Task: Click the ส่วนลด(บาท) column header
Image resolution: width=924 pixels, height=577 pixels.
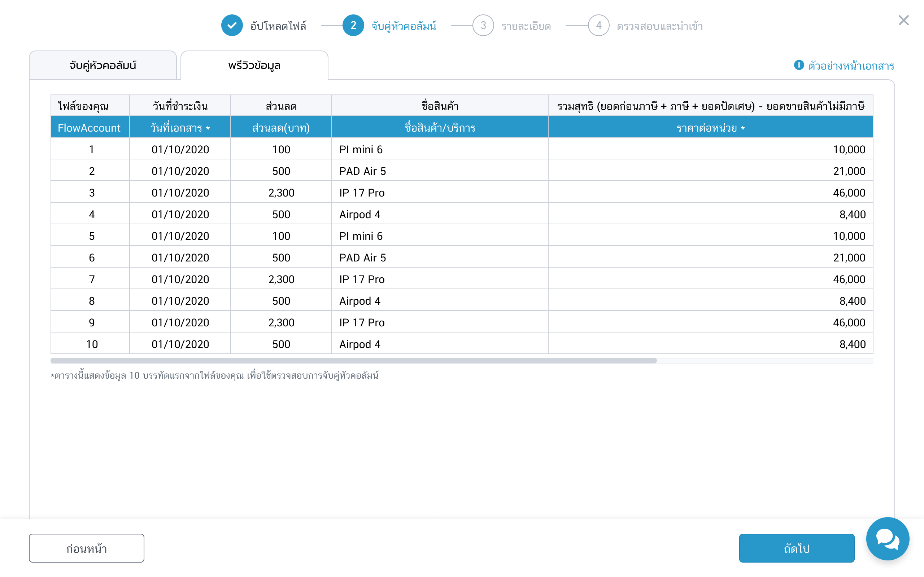Action: tap(281, 127)
